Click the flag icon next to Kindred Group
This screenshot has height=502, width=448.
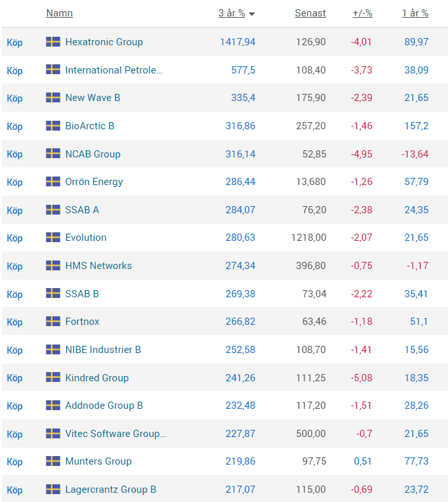click(53, 378)
